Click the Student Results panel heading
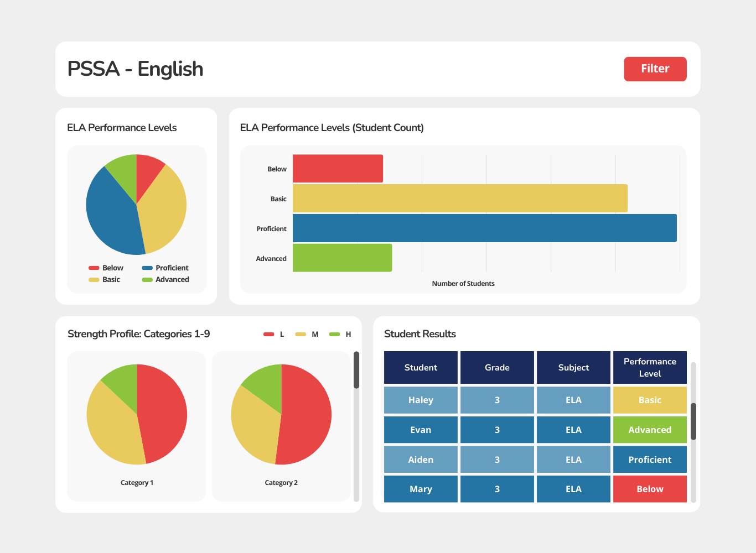Image resolution: width=756 pixels, height=553 pixels. (x=420, y=334)
